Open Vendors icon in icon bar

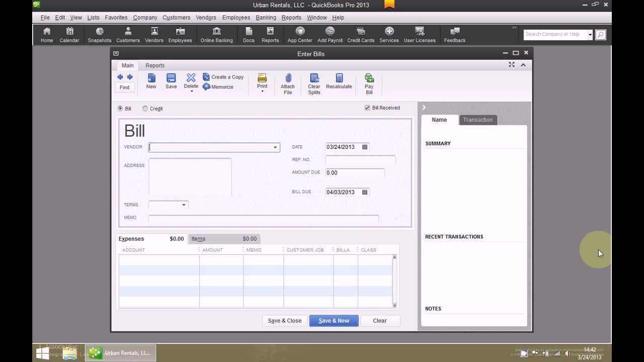154,35
